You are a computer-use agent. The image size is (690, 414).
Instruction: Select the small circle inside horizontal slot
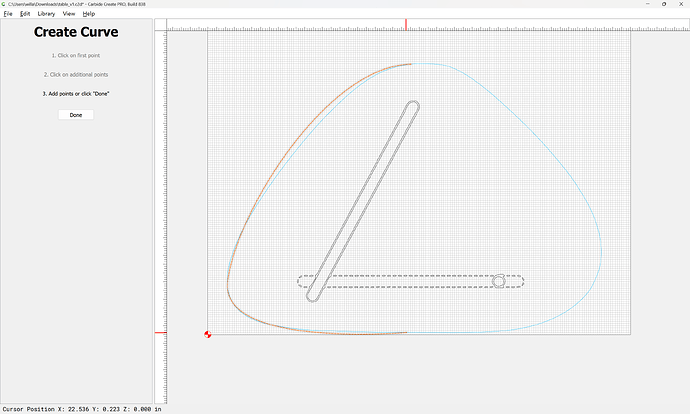[x=499, y=281]
